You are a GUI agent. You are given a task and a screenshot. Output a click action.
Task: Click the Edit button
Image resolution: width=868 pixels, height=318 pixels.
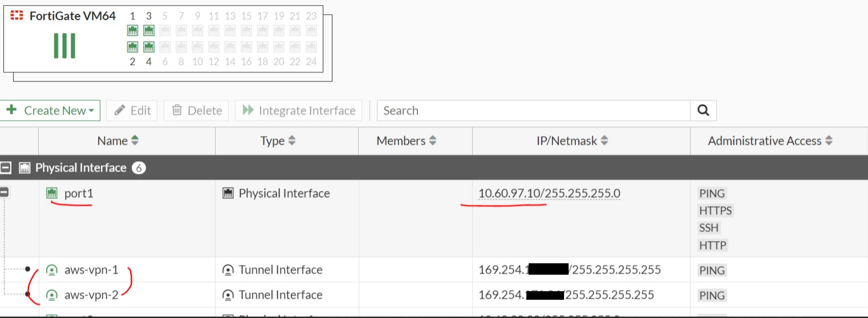point(132,111)
